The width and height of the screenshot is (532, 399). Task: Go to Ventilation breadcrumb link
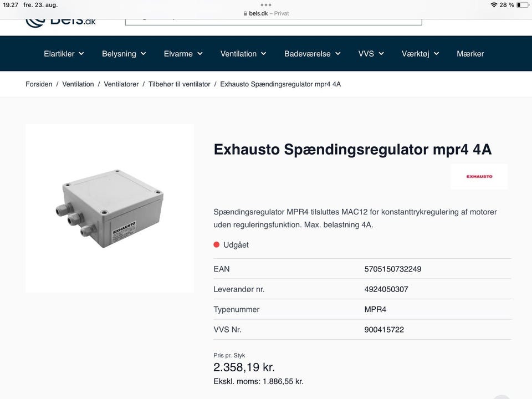[x=78, y=84]
